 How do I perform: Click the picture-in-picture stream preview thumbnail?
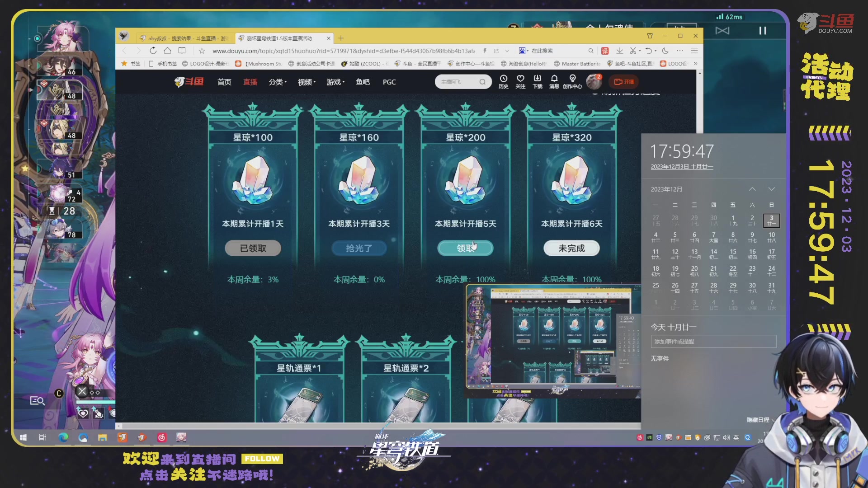pos(553,341)
